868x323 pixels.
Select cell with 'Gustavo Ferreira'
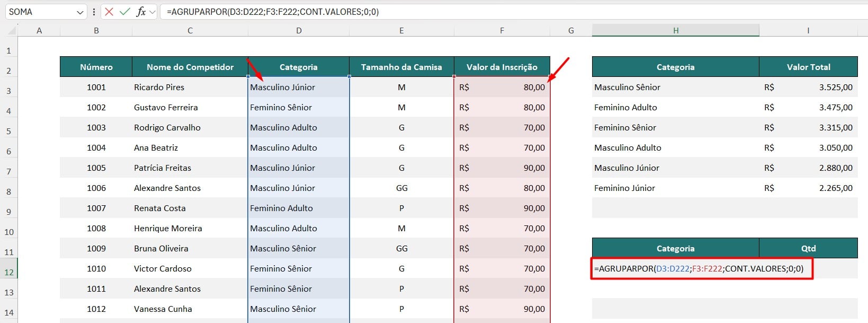pos(190,107)
